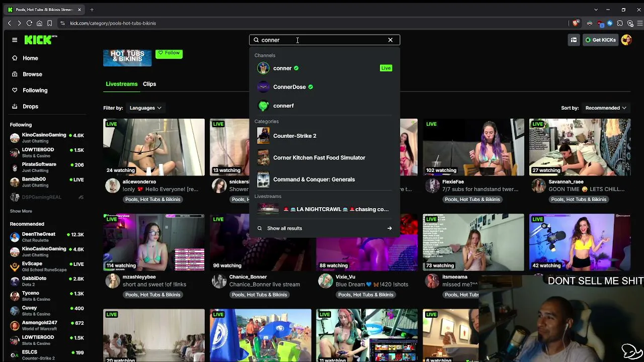Click the browser home icon

pos(39,23)
